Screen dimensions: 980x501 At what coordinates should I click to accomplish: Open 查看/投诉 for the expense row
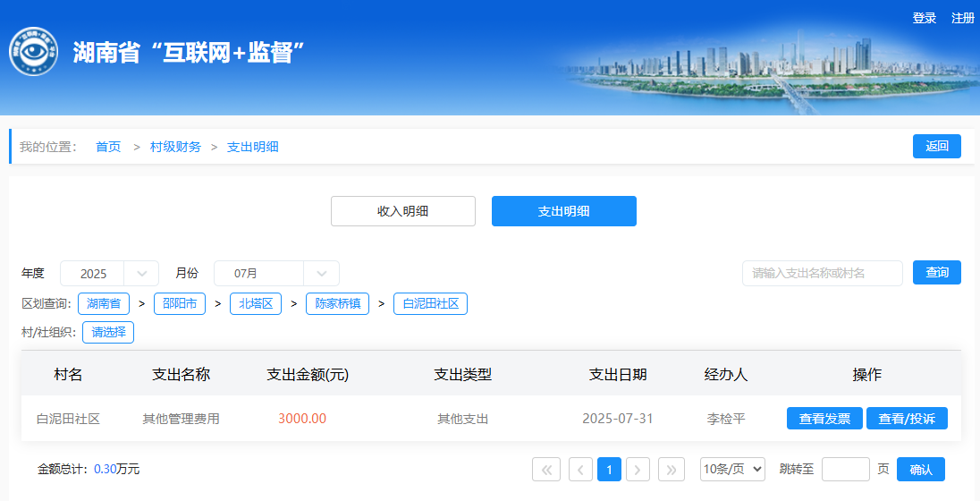coord(907,419)
